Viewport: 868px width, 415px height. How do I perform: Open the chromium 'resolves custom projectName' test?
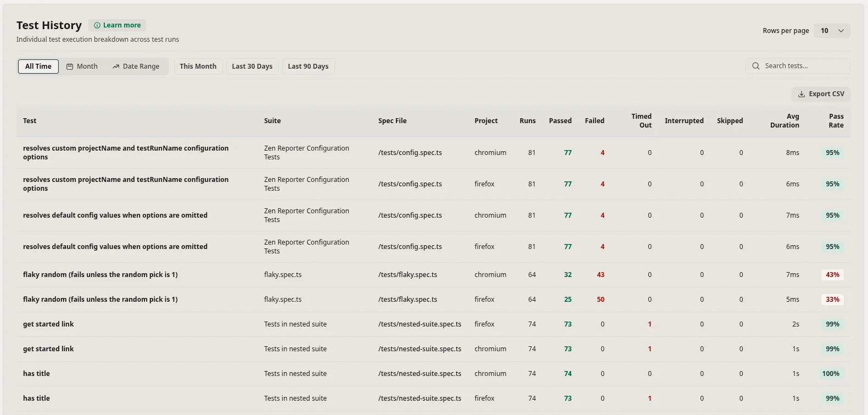click(126, 153)
